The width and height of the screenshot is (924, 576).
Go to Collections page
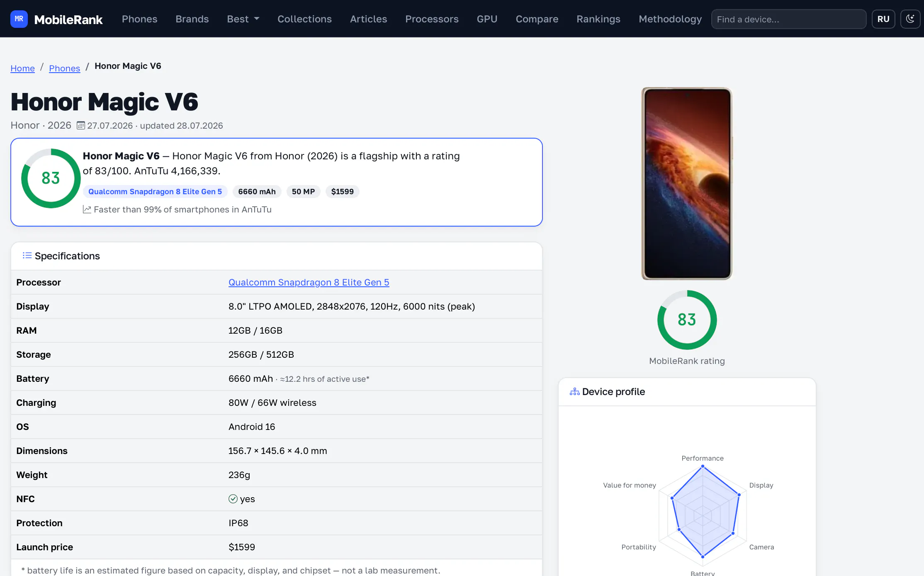point(304,19)
